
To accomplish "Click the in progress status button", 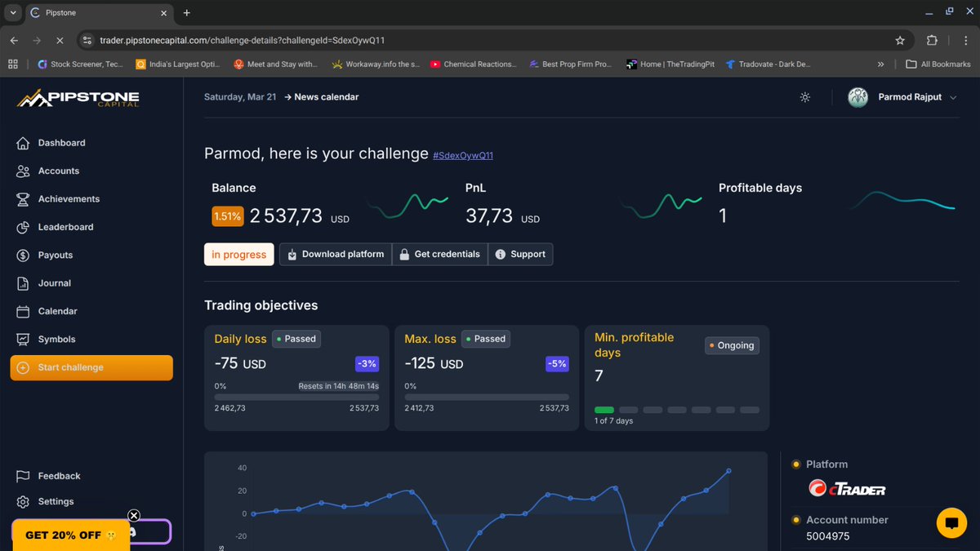I will click(238, 255).
